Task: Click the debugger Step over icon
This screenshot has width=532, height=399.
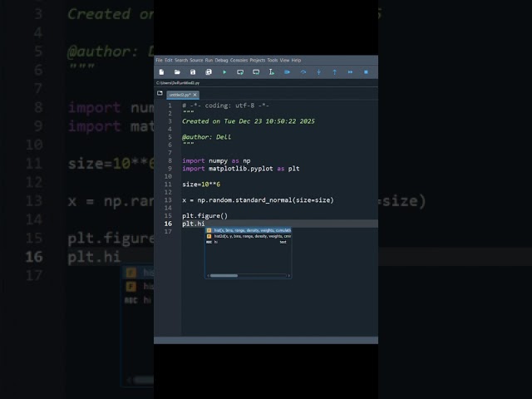Action: [303, 72]
